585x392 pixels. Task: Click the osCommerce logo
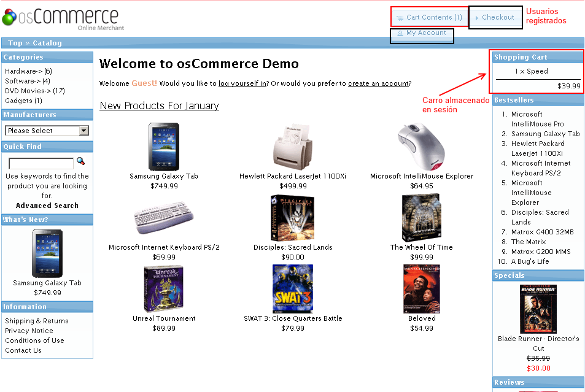click(61, 18)
